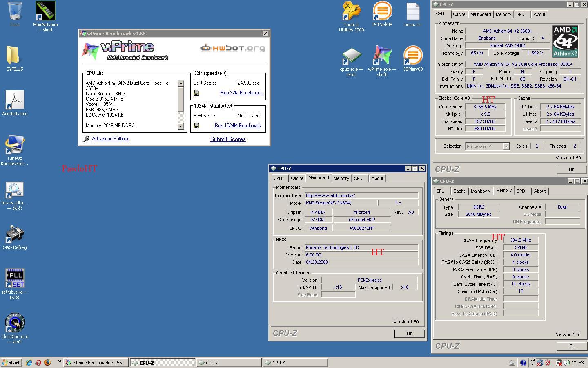The image size is (588, 368).
Task: Launch Firefox from the quick launch bar
Action: tap(47, 363)
